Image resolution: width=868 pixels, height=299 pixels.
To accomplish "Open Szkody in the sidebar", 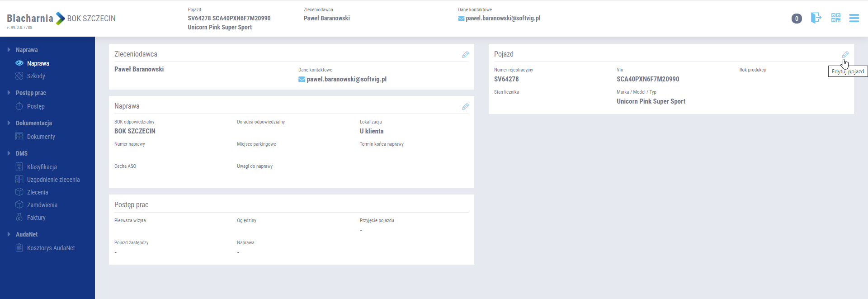I will [36, 76].
